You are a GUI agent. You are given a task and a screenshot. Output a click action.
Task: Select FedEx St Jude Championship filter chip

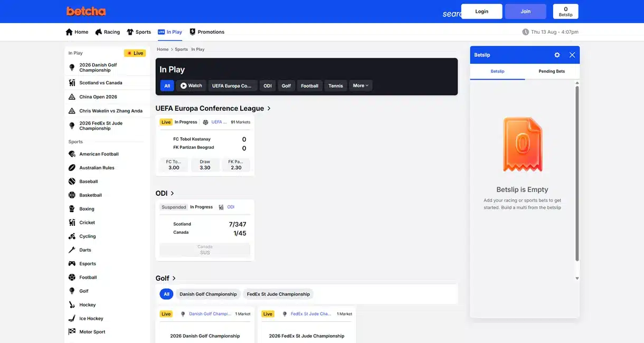click(278, 294)
